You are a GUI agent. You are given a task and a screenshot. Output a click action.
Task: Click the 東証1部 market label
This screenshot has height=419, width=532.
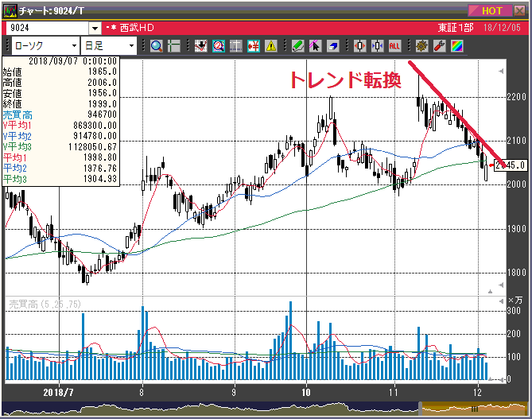pos(456,28)
